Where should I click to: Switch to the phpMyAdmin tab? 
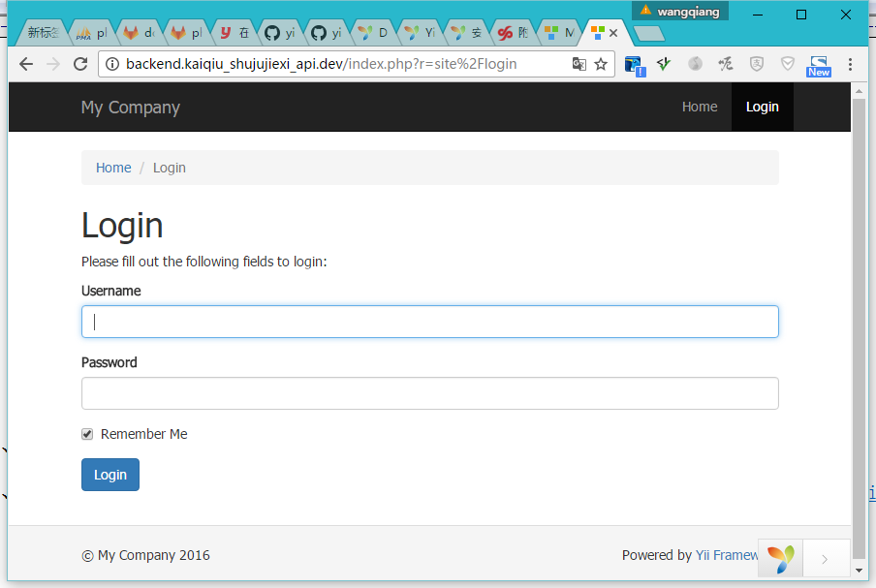click(92, 33)
